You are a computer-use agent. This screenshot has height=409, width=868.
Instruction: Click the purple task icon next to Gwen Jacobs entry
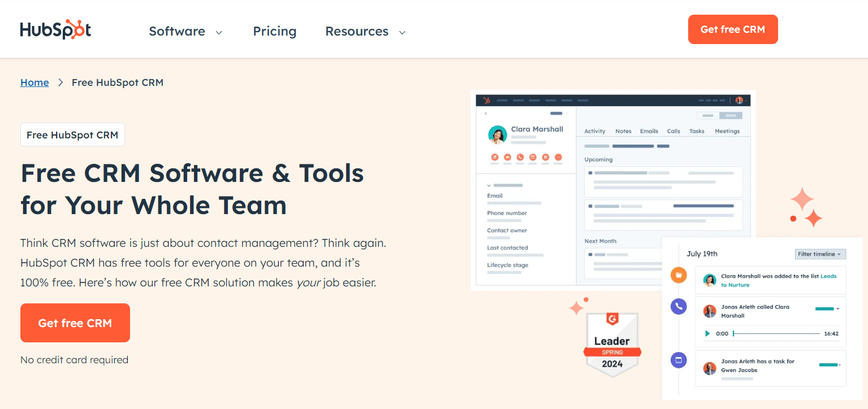point(679,360)
